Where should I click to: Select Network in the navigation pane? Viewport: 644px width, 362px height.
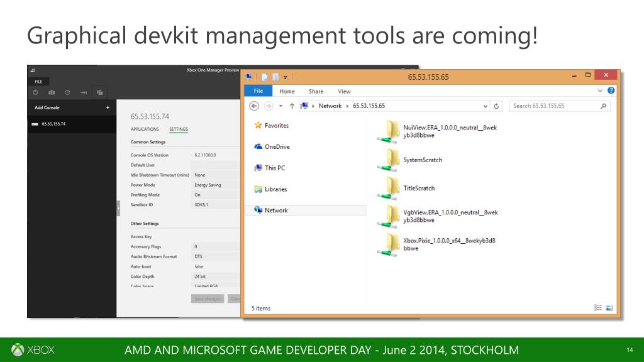[305, 210]
